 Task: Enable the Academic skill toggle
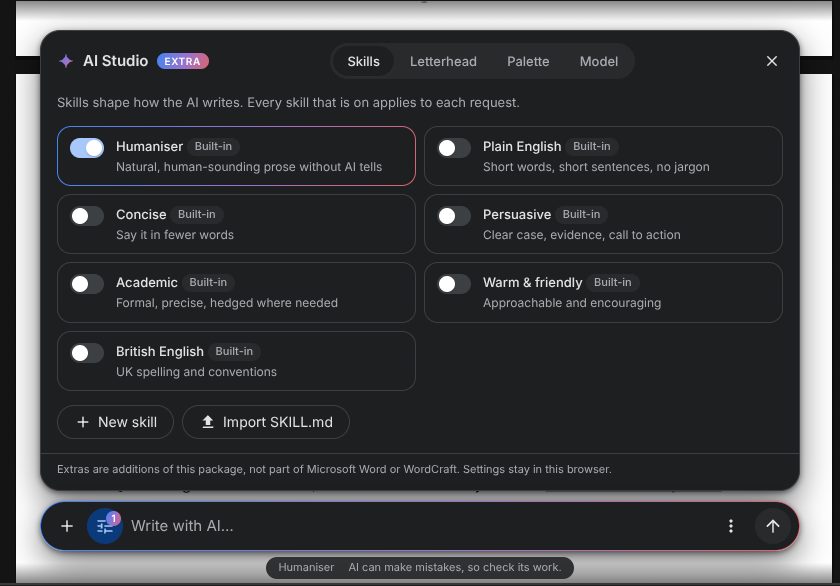87,284
